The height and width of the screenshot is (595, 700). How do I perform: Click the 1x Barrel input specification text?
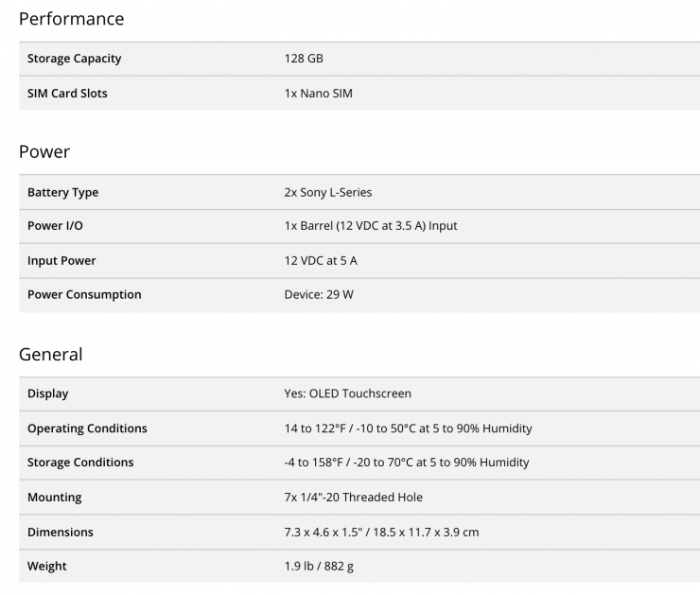point(371,226)
